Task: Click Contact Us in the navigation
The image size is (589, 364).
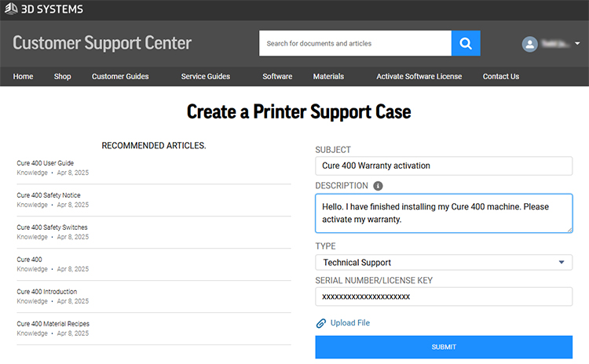Action: 500,77
